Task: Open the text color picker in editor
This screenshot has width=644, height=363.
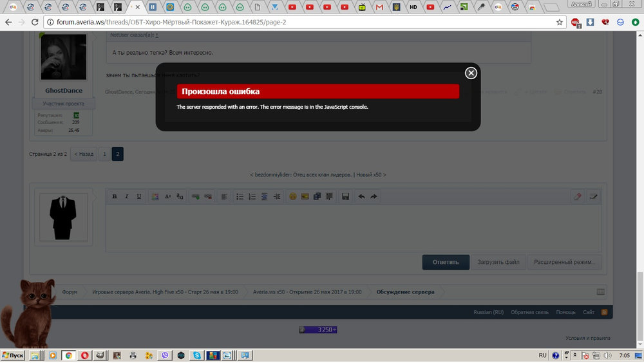Action: (x=155, y=196)
